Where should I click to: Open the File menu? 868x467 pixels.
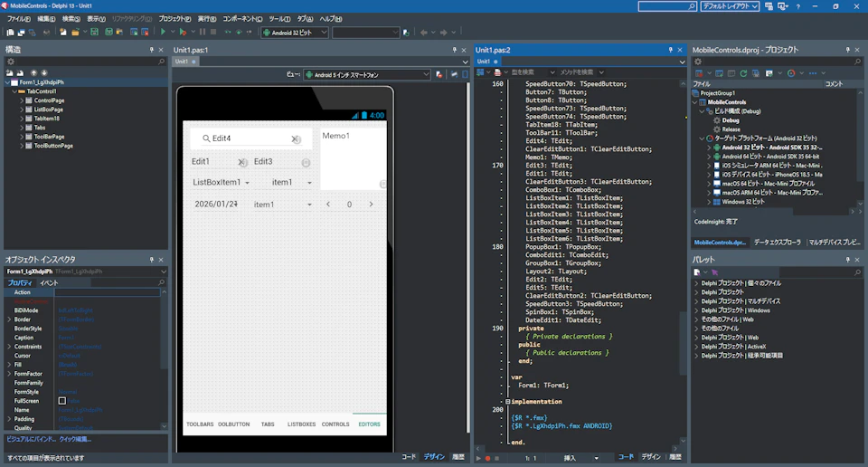(18, 19)
